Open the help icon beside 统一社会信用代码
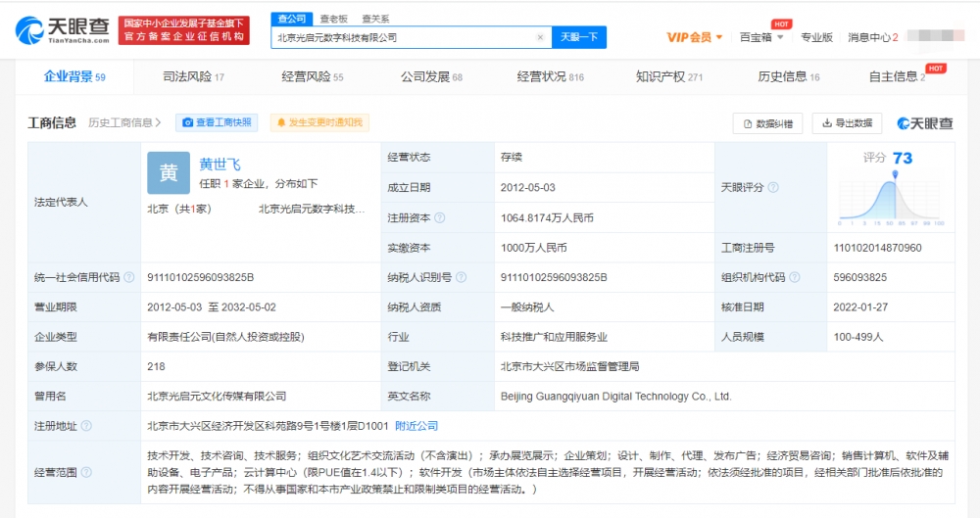Viewport: 980px width, 518px height. click(129, 277)
